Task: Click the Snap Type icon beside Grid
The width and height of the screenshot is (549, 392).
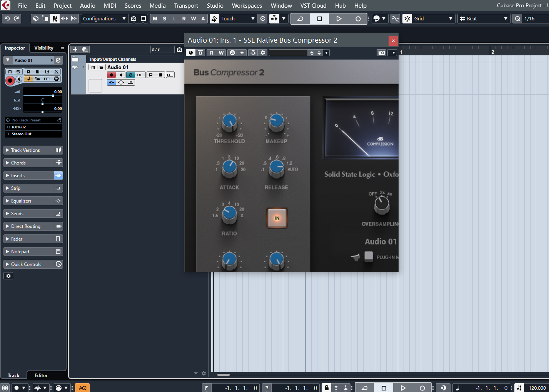Action: point(407,18)
